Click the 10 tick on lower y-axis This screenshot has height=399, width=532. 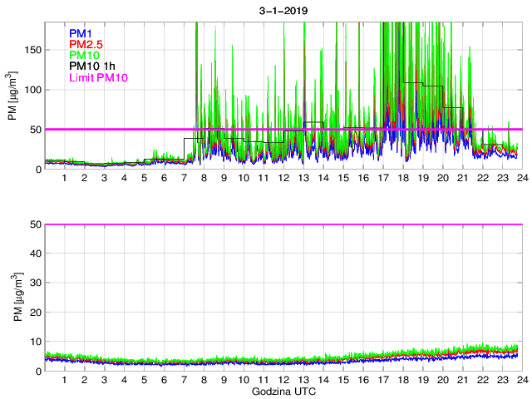tap(34, 342)
